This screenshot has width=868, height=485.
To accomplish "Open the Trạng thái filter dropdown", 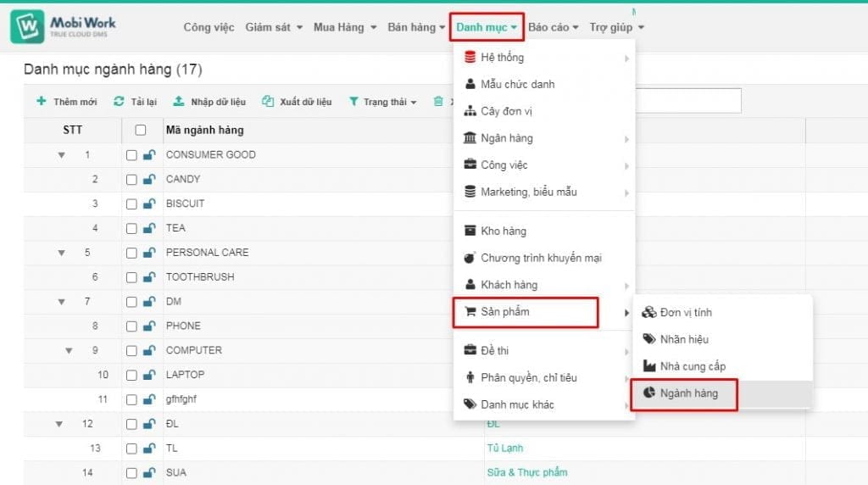I will [x=384, y=102].
